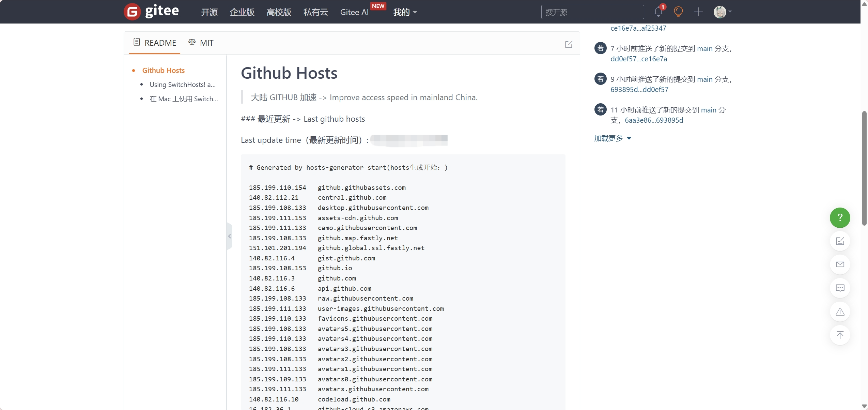Click the 大陆 GITHUB 加速 blockquote text
This screenshot has height=410, width=868.
[364, 97]
